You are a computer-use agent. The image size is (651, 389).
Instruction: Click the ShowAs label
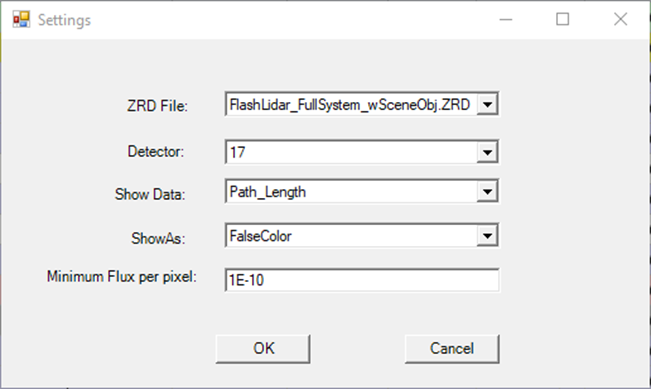[x=158, y=238]
